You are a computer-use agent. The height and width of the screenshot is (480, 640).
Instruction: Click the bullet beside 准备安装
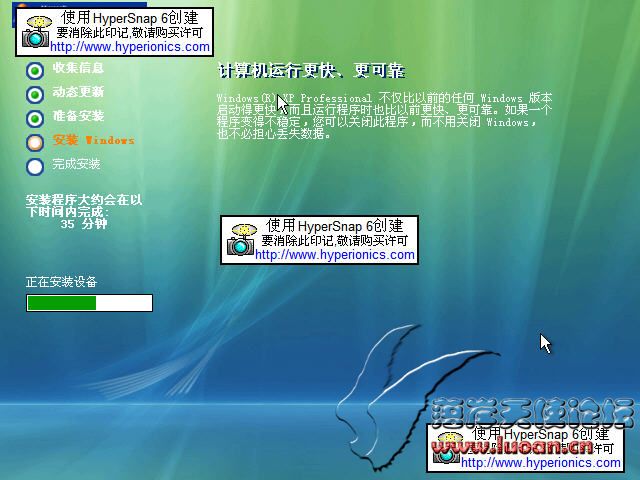coord(35,119)
